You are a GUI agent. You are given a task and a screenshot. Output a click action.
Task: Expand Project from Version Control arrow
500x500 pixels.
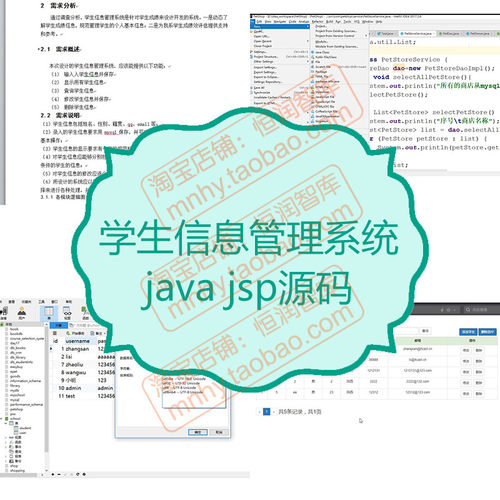click(x=366, y=36)
